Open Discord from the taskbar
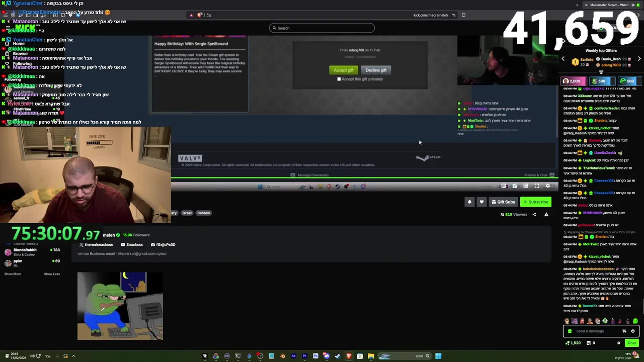Screen dimensions: 644x362 pos(327,356)
